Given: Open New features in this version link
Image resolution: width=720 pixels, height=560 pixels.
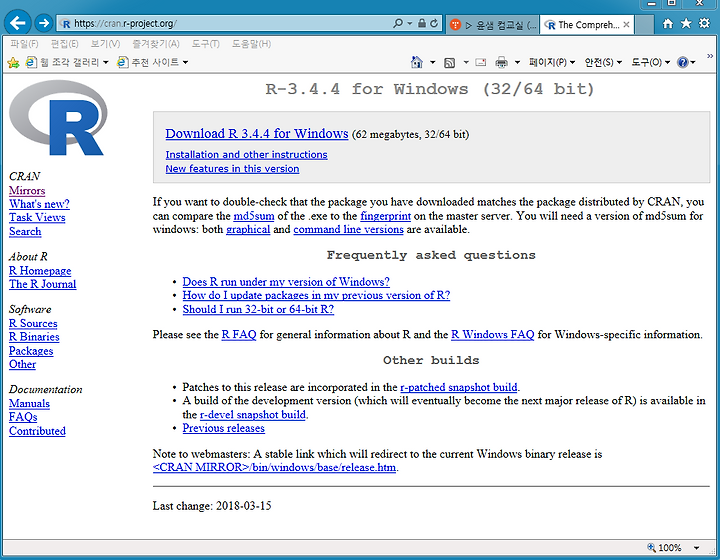Looking at the screenshot, I should [232, 169].
